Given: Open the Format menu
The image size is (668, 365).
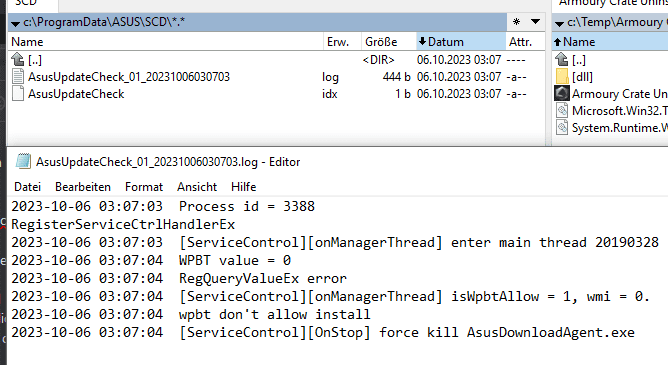Looking at the screenshot, I should point(144,187).
